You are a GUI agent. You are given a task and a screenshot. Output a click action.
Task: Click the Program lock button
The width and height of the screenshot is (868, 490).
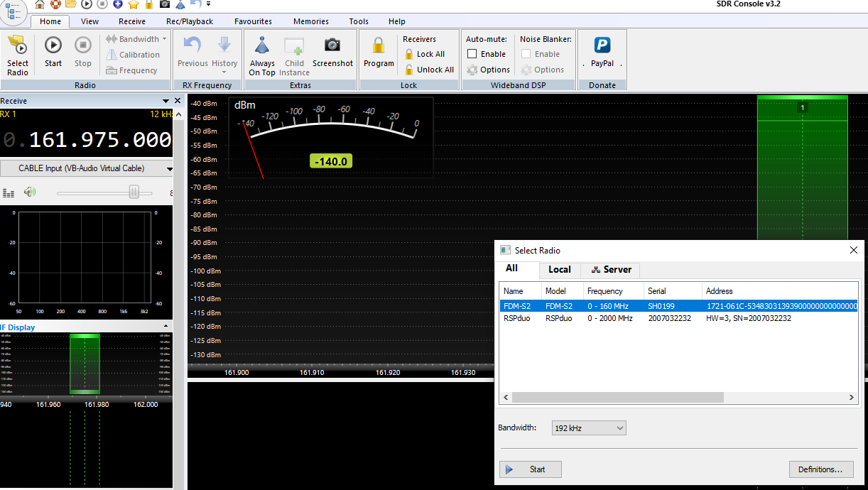point(379,53)
